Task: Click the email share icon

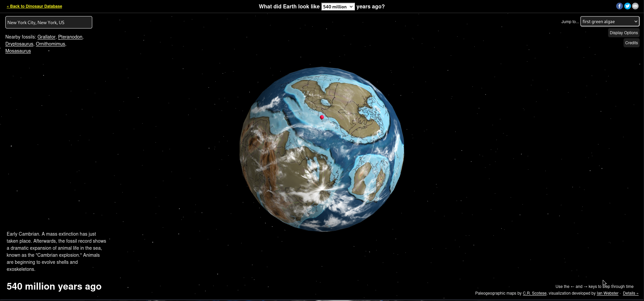Action: (x=635, y=6)
